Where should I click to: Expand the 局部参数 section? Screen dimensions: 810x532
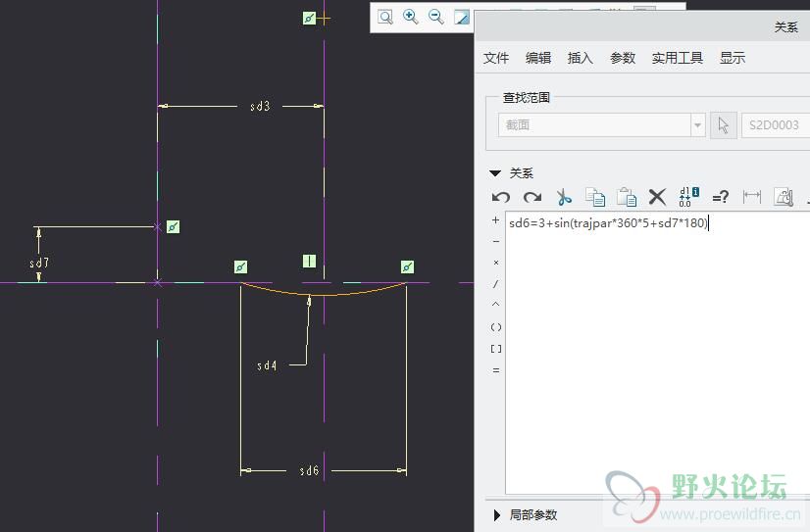pos(496,514)
